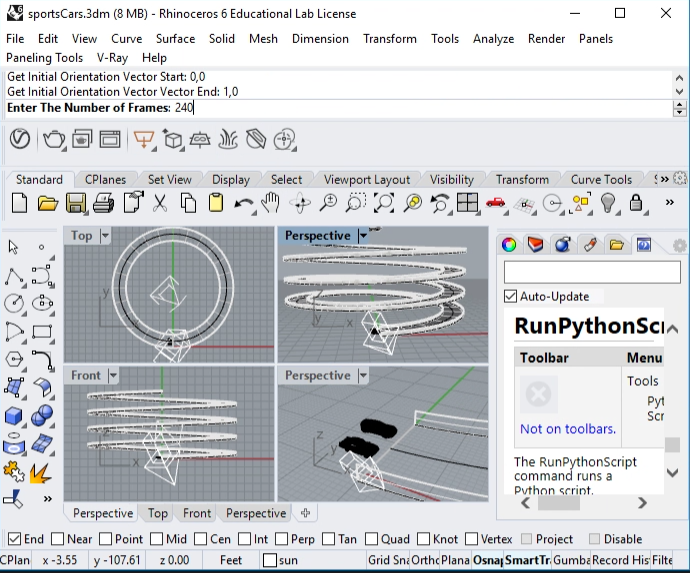Viewport: 690px width, 573px height.
Task: Enable the Quad osnap checkbox
Action: [371, 539]
